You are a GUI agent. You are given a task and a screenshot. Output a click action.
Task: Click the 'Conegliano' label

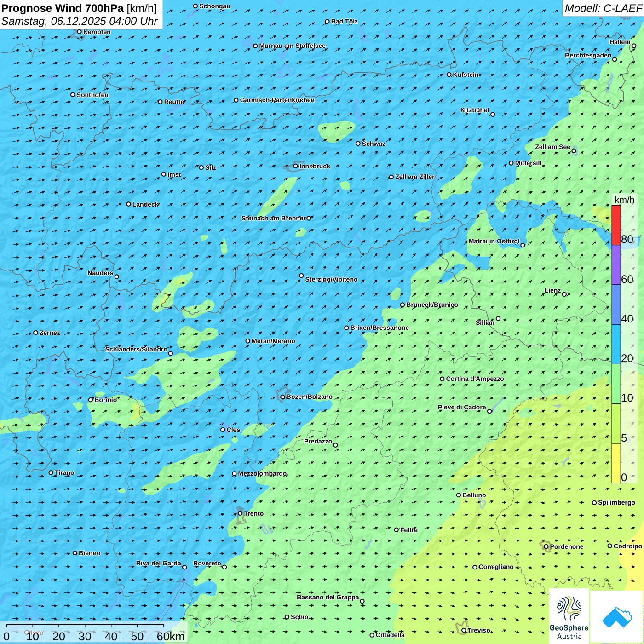click(496, 567)
